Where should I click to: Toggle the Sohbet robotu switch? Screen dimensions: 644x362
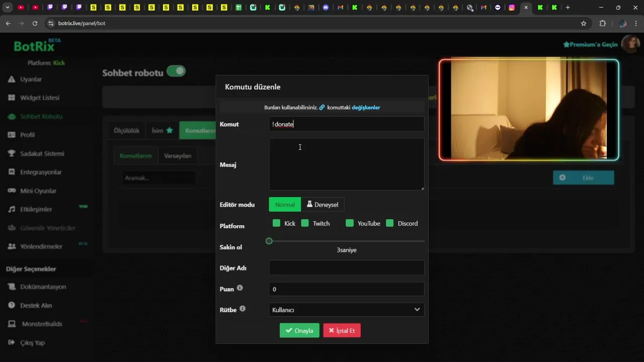(176, 71)
